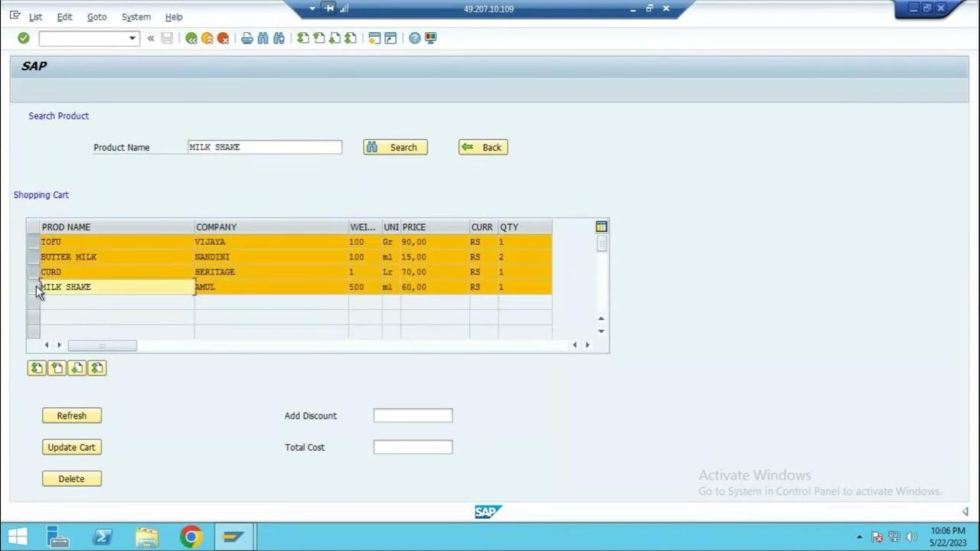The width and height of the screenshot is (980, 551).
Task: Open the List menu
Action: [36, 17]
